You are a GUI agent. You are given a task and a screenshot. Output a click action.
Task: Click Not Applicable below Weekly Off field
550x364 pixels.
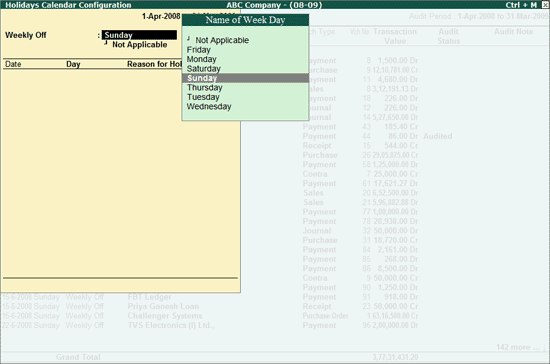click(x=139, y=45)
